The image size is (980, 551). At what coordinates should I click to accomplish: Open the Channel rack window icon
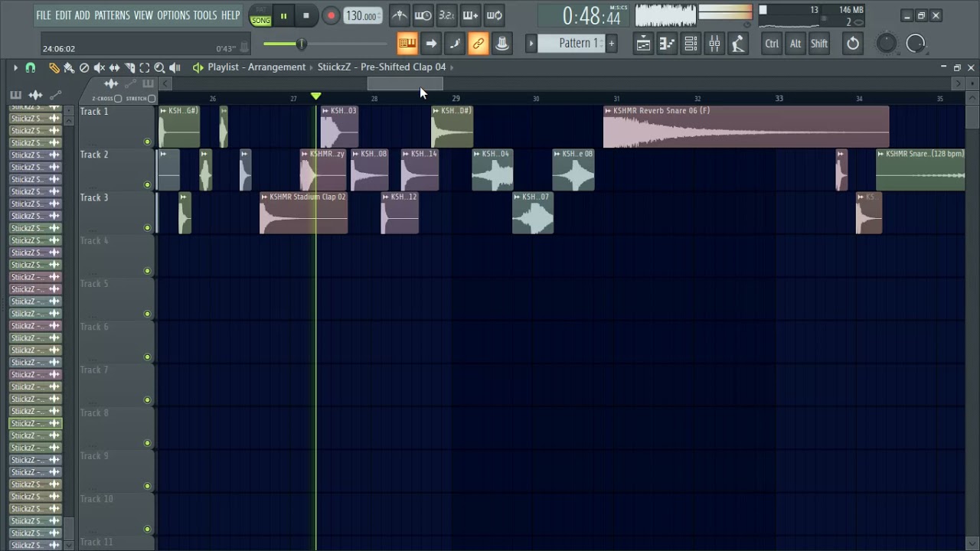691,44
